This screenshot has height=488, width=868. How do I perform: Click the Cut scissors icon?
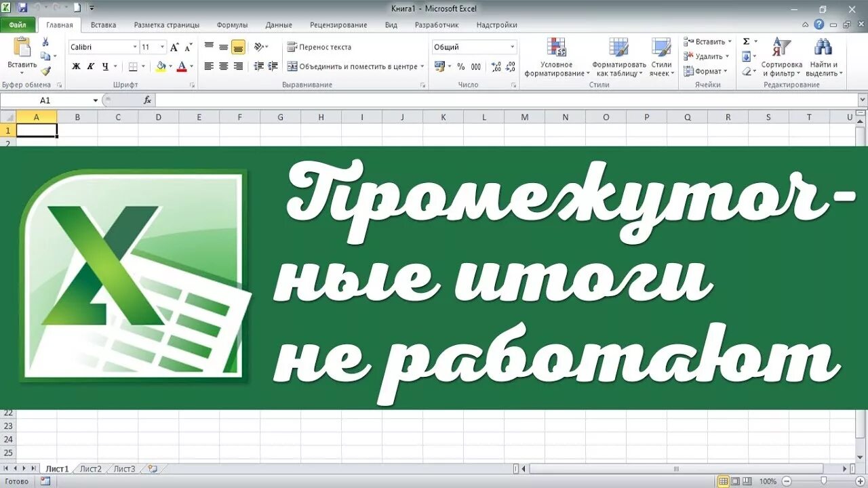pos(45,42)
